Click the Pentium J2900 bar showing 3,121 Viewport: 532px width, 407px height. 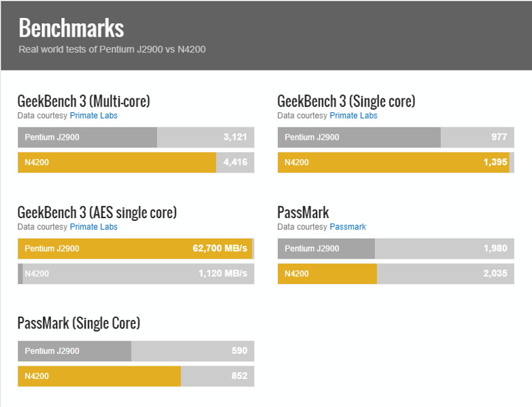(136, 138)
